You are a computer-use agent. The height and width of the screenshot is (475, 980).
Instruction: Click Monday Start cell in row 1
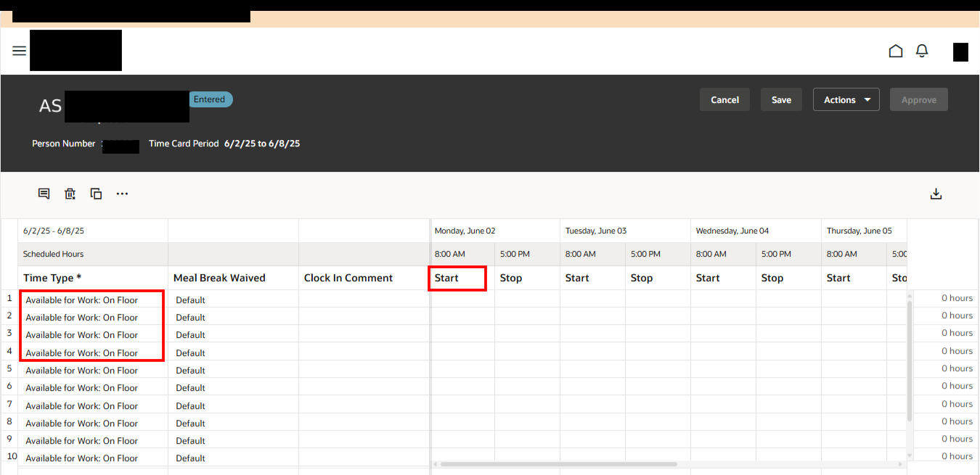pos(462,300)
